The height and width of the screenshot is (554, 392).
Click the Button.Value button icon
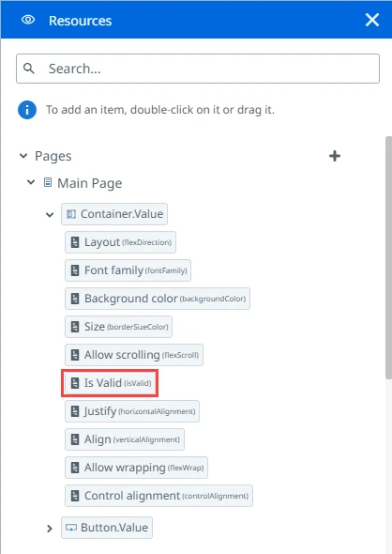71,528
